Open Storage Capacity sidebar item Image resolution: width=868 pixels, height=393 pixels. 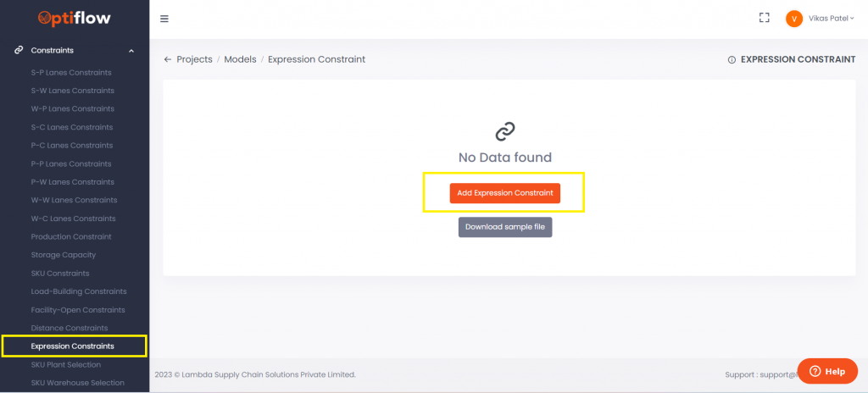(x=64, y=255)
